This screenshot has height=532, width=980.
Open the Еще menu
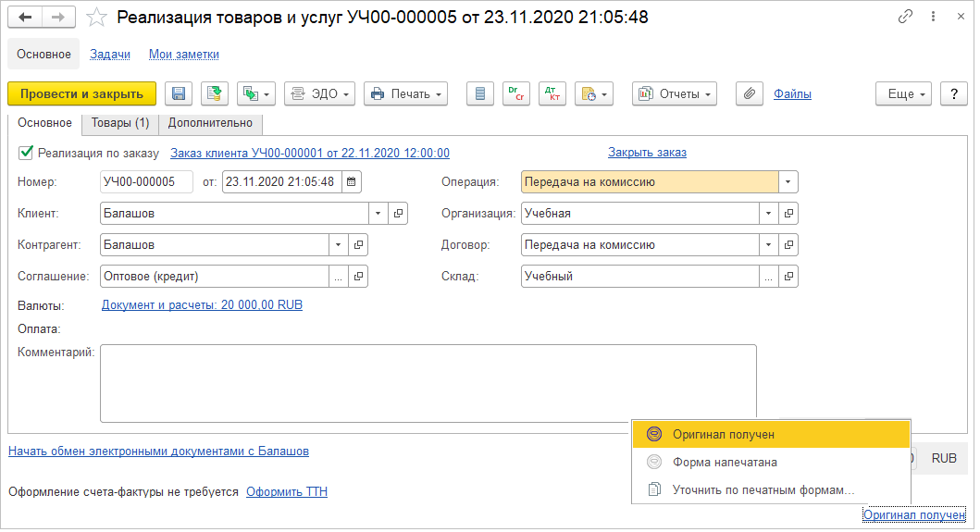point(902,93)
